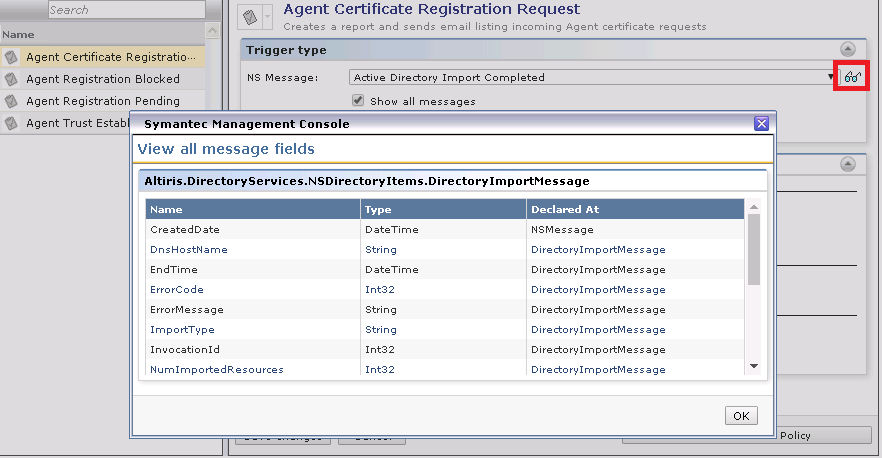Screen dimensions: 882x458
Task: Sort by the Type column header
Action: (442, 209)
